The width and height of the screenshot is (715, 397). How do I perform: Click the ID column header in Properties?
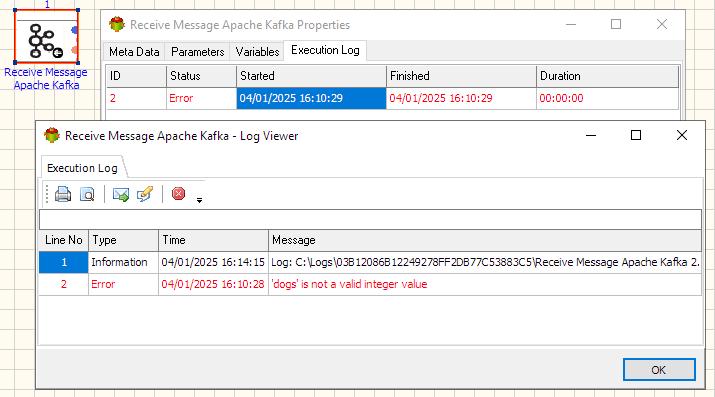click(136, 76)
